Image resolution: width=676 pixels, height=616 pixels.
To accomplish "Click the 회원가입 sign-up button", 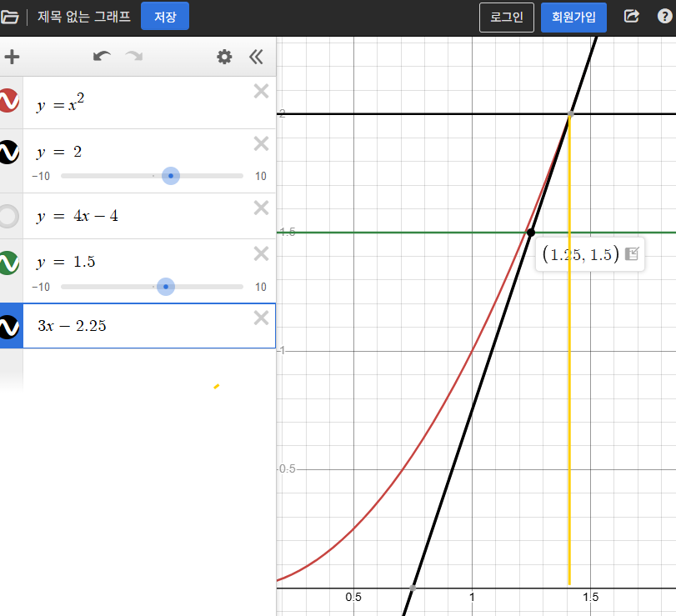I will click(573, 18).
